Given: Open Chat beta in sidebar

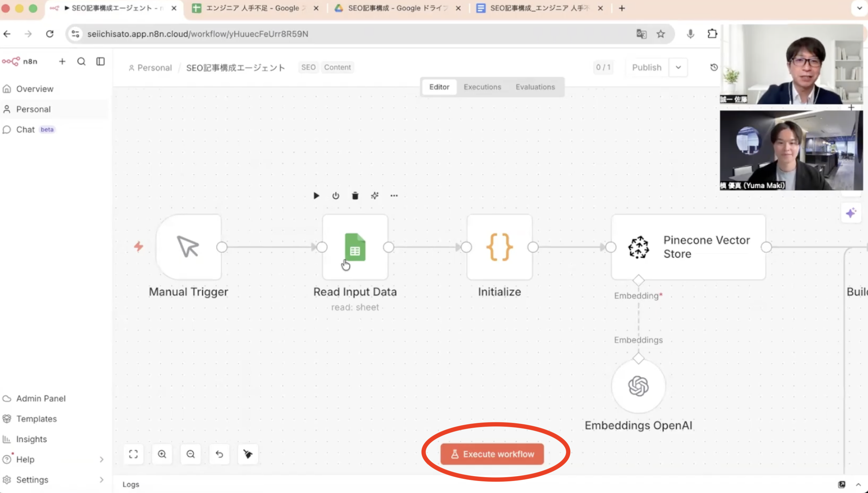Looking at the screenshot, I should point(55,130).
